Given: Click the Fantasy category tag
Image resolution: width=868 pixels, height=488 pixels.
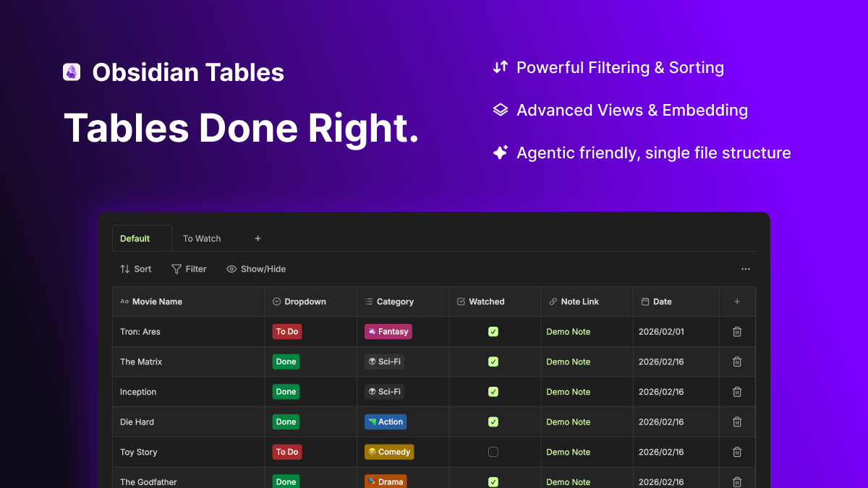Looking at the screenshot, I should tap(388, 332).
